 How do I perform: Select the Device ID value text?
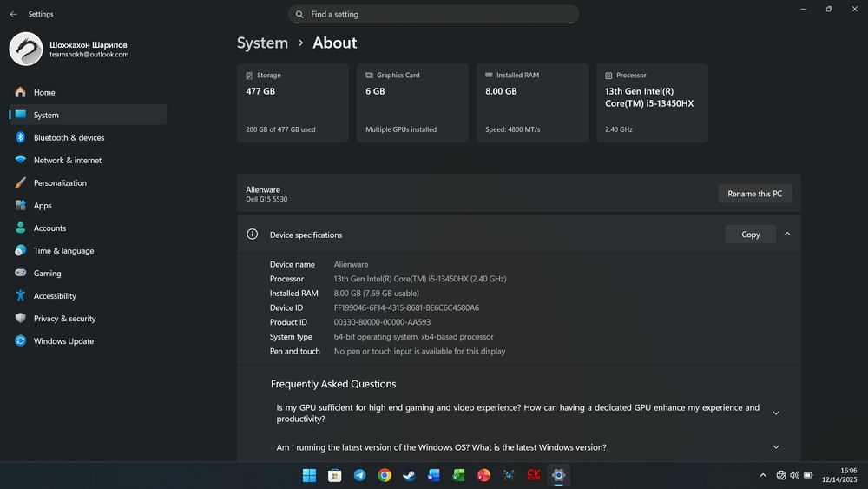tap(406, 308)
